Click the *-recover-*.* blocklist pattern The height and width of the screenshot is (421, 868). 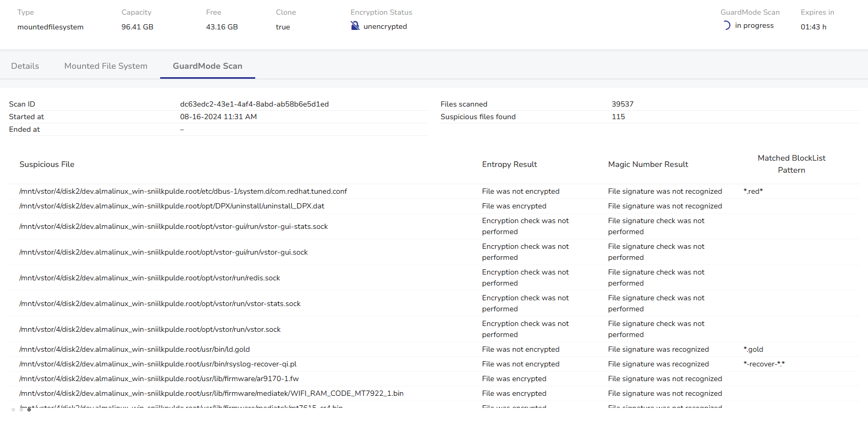point(764,364)
